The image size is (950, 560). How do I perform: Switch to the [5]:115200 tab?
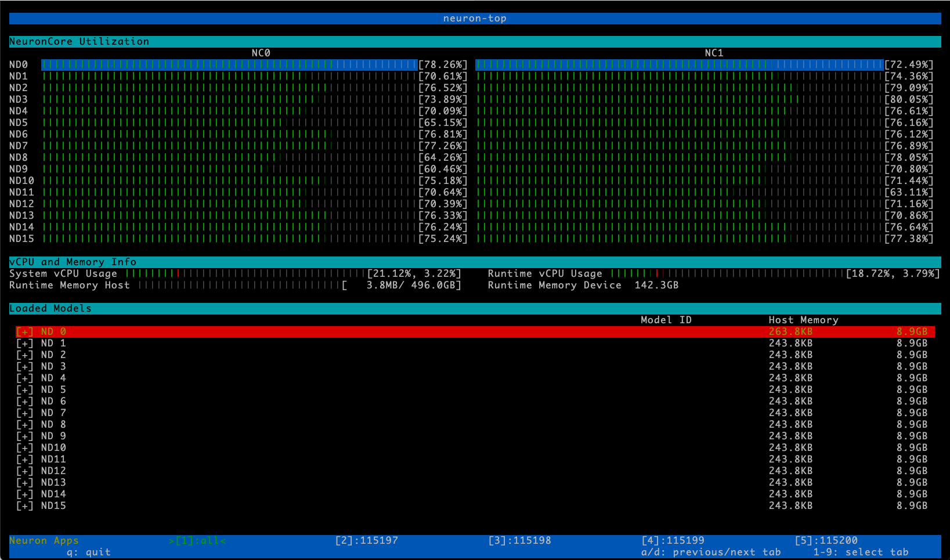pyautogui.click(x=826, y=540)
